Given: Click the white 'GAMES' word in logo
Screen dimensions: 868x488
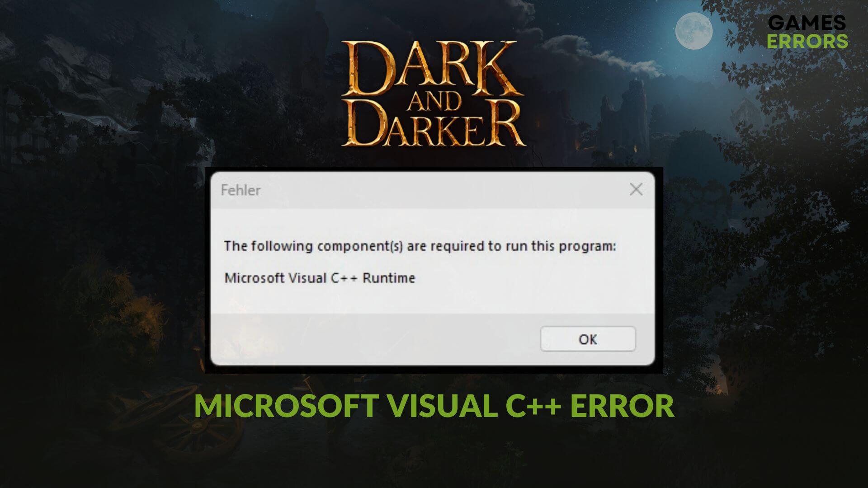Looking at the screenshot, I should click(x=807, y=23).
